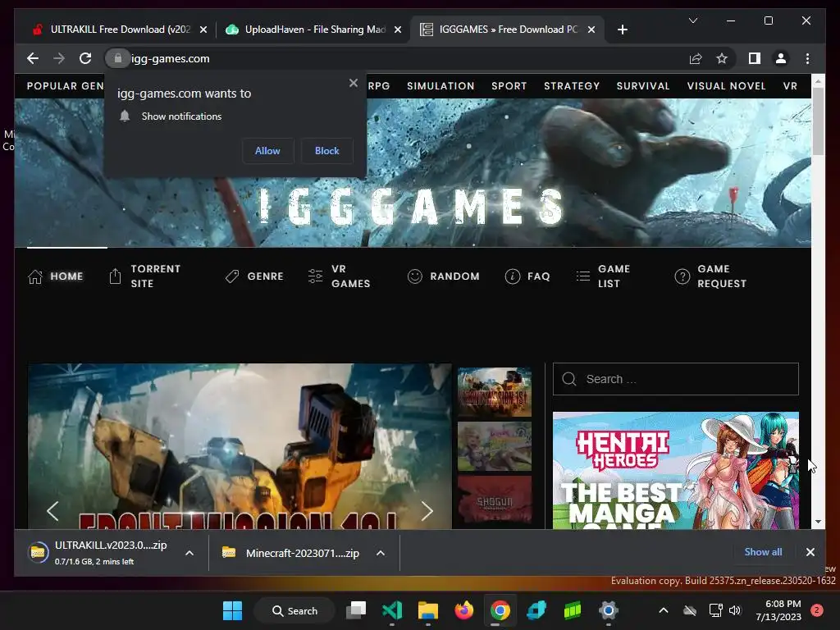Open the VR genre
Image resolution: width=840 pixels, height=630 pixels.
[x=790, y=85]
